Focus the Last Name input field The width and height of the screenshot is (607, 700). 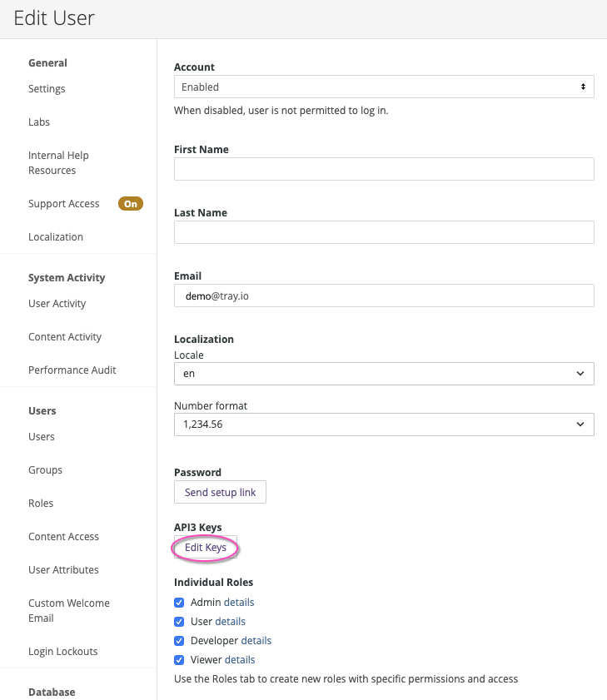coord(383,232)
